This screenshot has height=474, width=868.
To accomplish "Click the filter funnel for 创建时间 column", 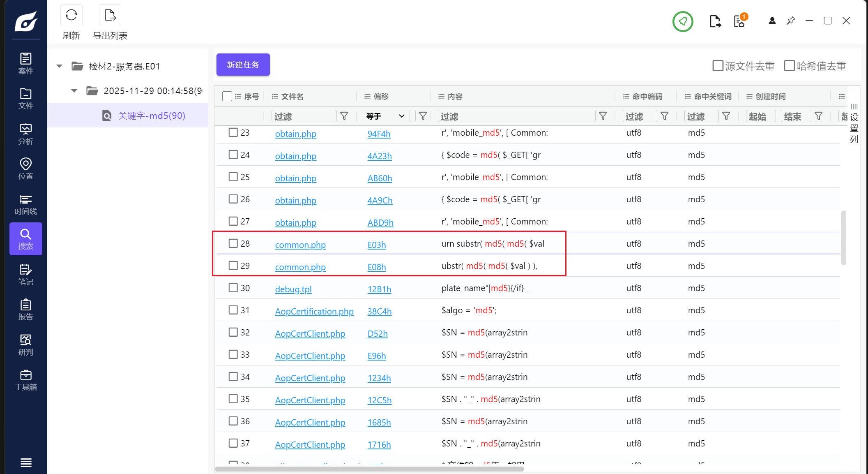I will click(819, 116).
